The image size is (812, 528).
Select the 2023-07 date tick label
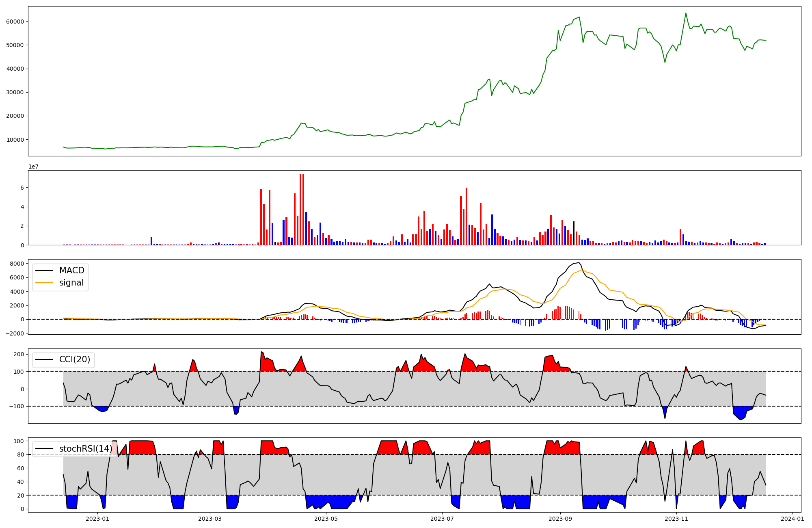click(442, 519)
